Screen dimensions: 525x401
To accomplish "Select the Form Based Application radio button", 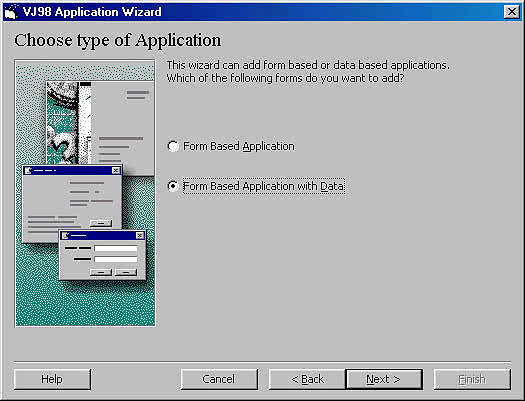I will [173, 146].
